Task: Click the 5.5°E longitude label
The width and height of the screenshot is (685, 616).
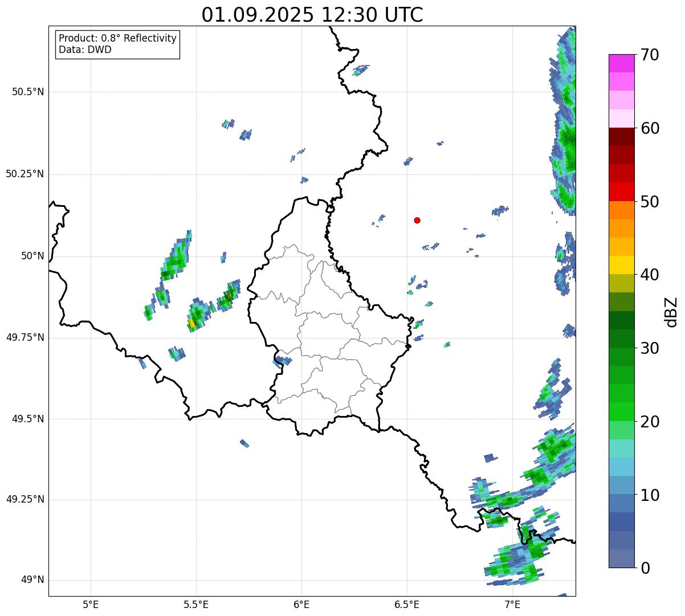Action: coord(196,604)
